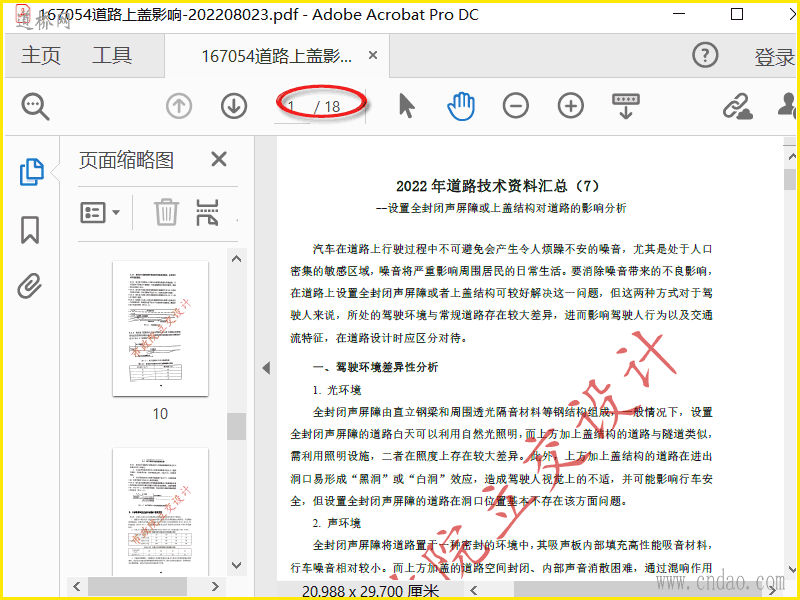Select page 10 thumbnail
This screenshot has width=800, height=600.
[160, 329]
